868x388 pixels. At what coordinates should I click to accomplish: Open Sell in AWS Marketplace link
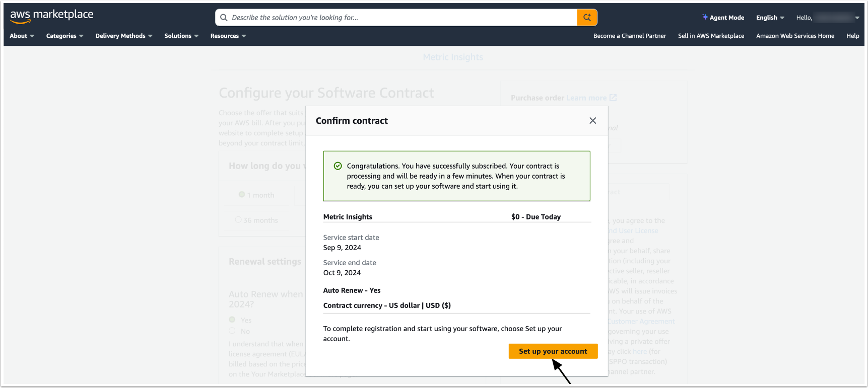(711, 36)
